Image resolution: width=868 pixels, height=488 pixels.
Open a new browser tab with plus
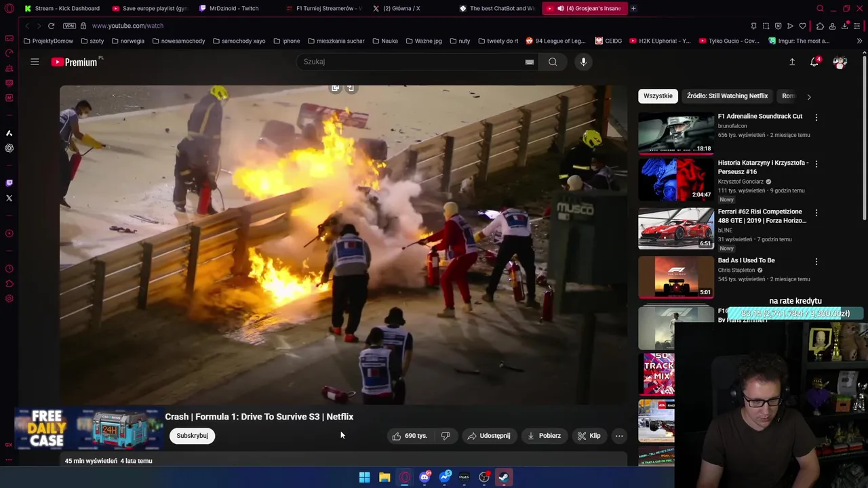pyautogui.click(x=633, y=8)
